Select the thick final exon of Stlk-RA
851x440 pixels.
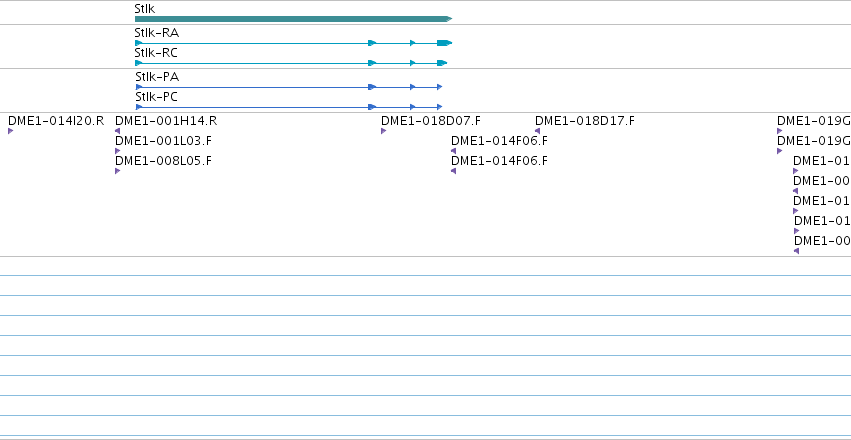point(444,43)
